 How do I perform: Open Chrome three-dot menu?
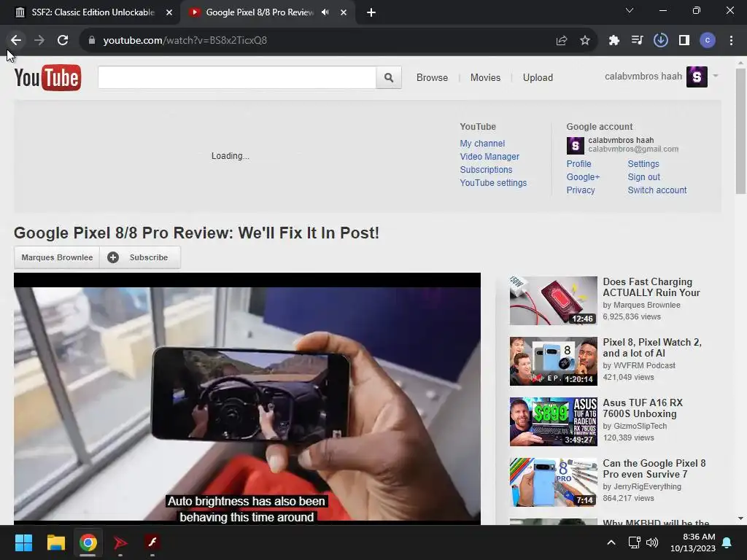tap(731, 41)
